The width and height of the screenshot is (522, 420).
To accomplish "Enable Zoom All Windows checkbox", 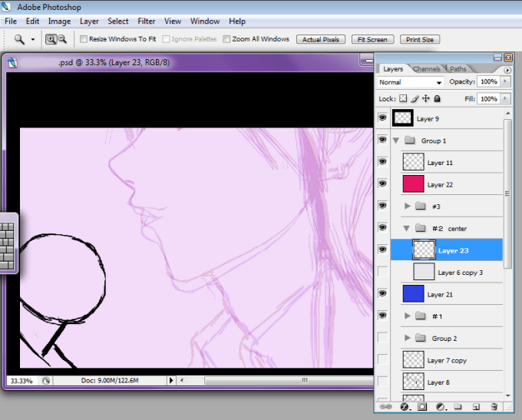I will coord(226,39).
